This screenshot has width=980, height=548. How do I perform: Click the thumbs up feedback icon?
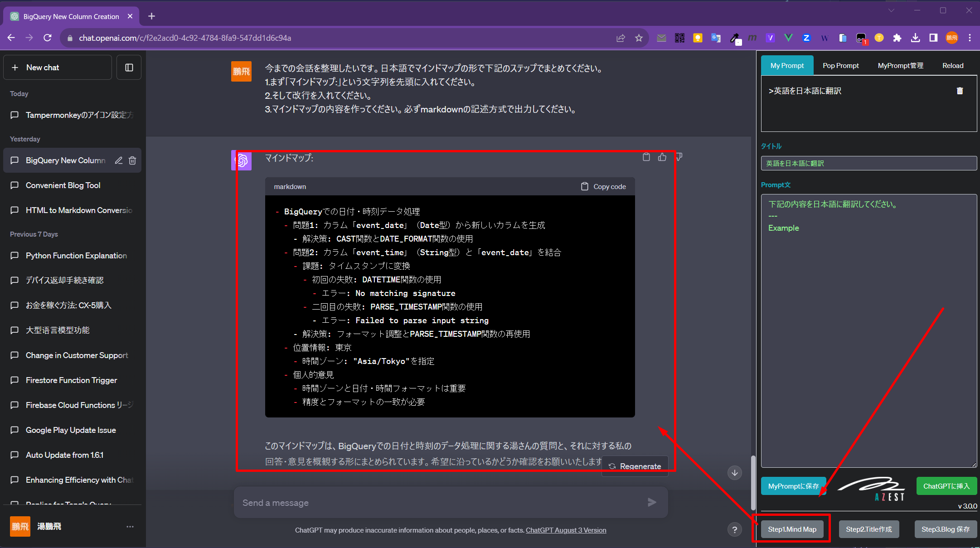tap(662, 157)
